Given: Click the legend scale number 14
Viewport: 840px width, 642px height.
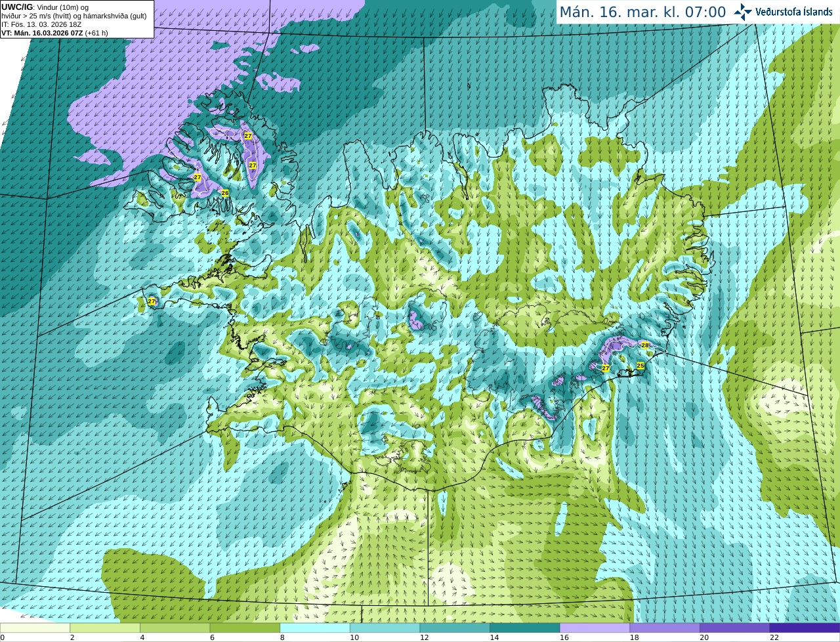Looking at the screenshot, I should pyautogui.click(x=494, y=637).
